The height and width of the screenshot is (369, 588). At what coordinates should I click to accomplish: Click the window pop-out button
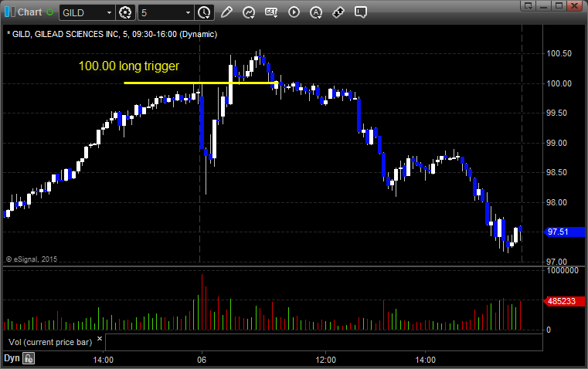528,5
